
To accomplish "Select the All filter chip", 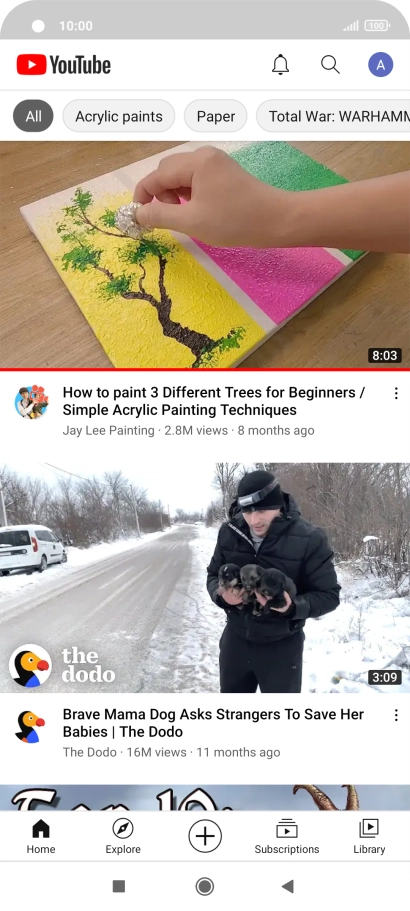I will tap(33, 116).
